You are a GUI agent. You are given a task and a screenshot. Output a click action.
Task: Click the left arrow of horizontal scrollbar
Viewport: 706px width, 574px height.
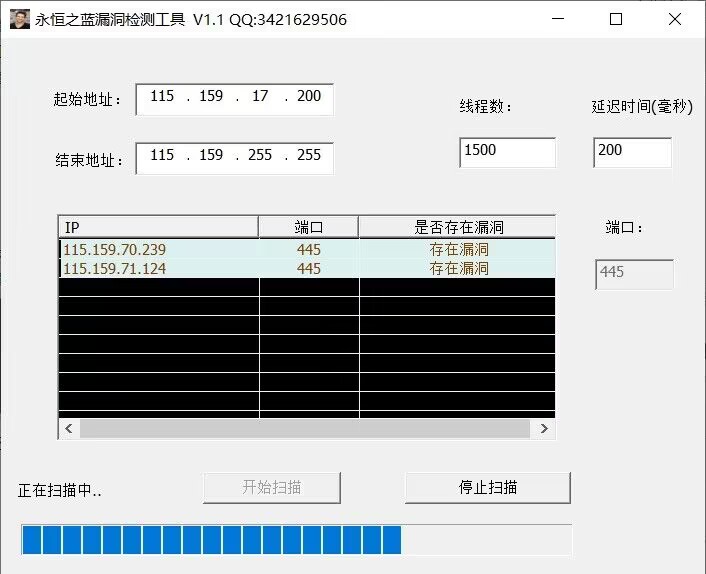pos(69,428)
